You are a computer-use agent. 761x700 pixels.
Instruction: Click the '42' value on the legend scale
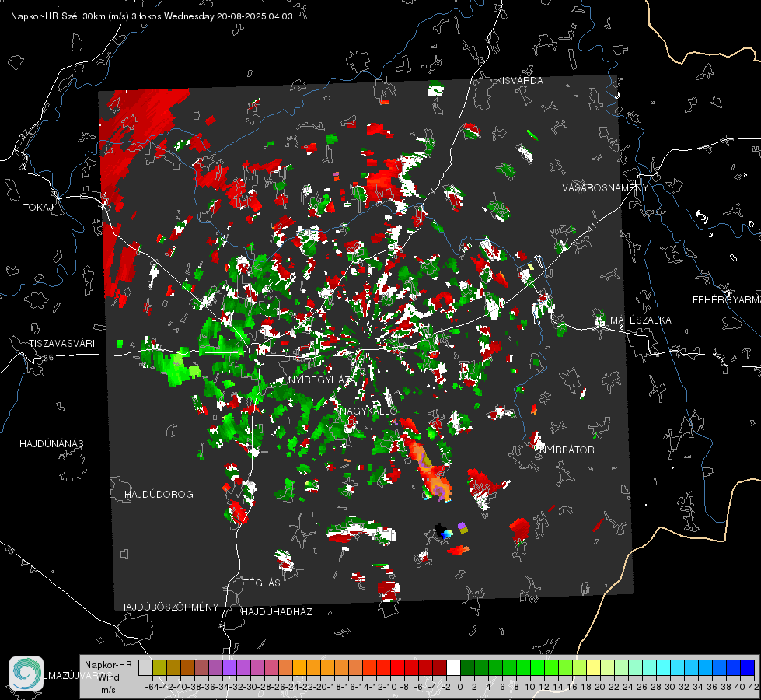(x=753, y=688)
